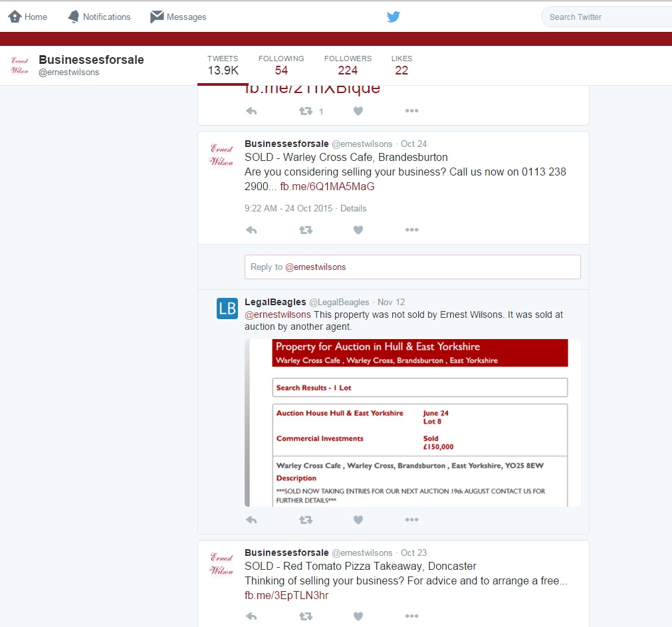Click Ernest Wilson avatar on Oct 23 tweet
This screenshot has height=627, width=672.
pyautogui.click(x=221, y=564)
